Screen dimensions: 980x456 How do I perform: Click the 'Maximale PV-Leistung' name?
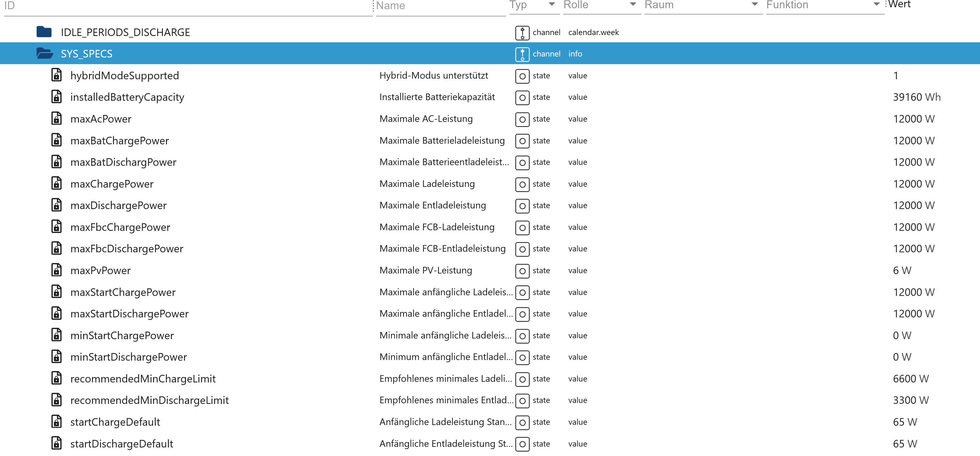(x=426, y=270)
